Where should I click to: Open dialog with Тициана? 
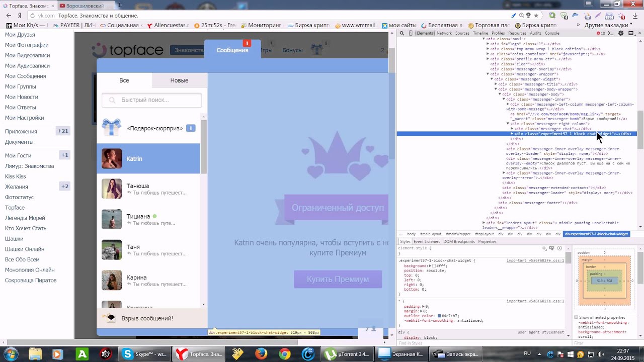point(148,220)
